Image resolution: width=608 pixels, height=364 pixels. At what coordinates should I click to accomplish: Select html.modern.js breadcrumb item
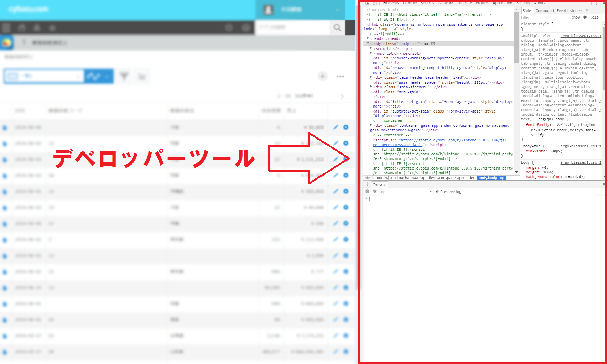click(420, 178)
